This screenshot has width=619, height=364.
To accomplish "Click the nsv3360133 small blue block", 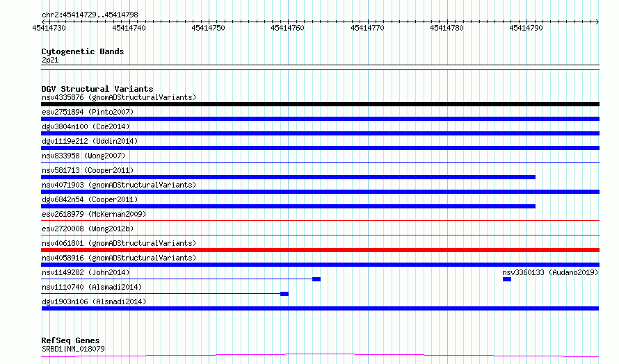I will click(507, 279).
